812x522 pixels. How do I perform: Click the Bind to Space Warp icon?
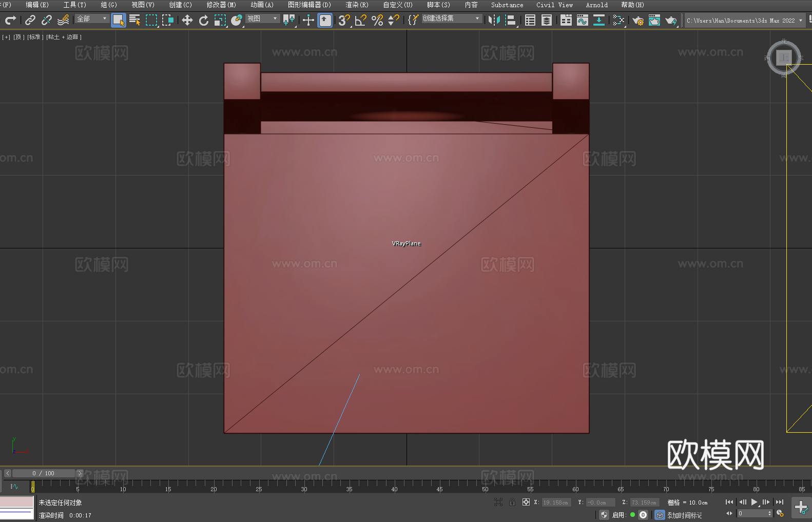pyautogui.click(x=63, y=20)
